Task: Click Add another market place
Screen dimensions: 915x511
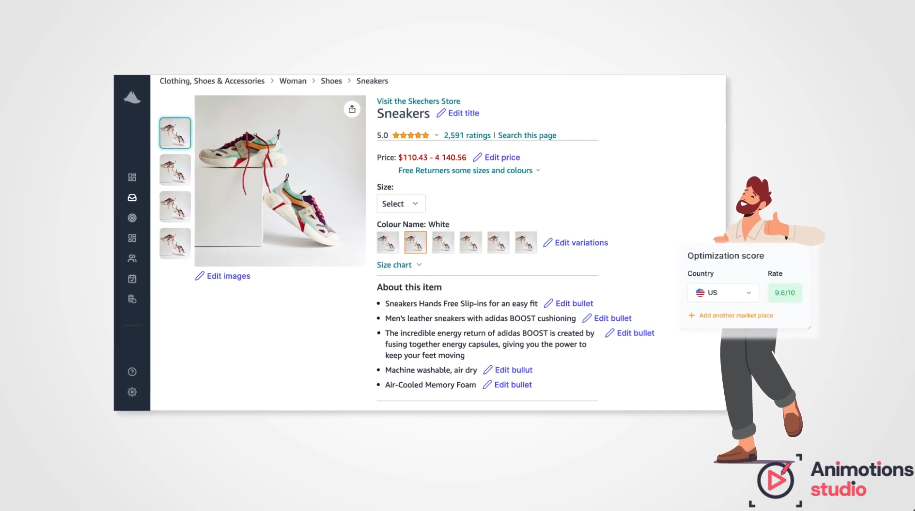Action: [x=731, y=316]
